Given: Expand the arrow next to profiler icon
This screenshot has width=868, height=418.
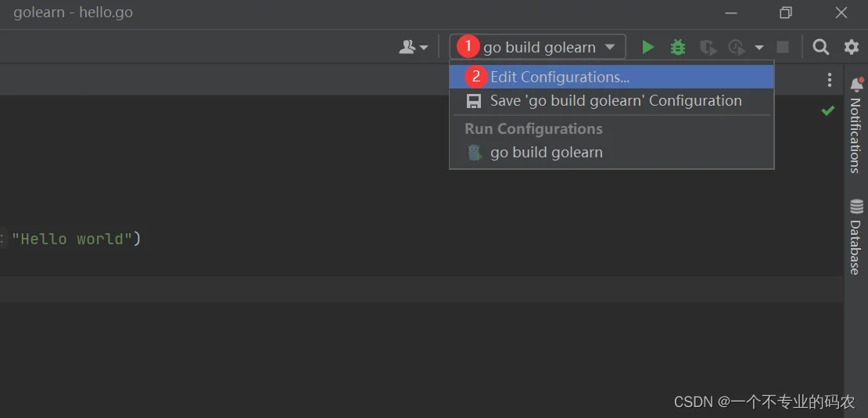Looking at the screenshot, I should click(759, 48).
